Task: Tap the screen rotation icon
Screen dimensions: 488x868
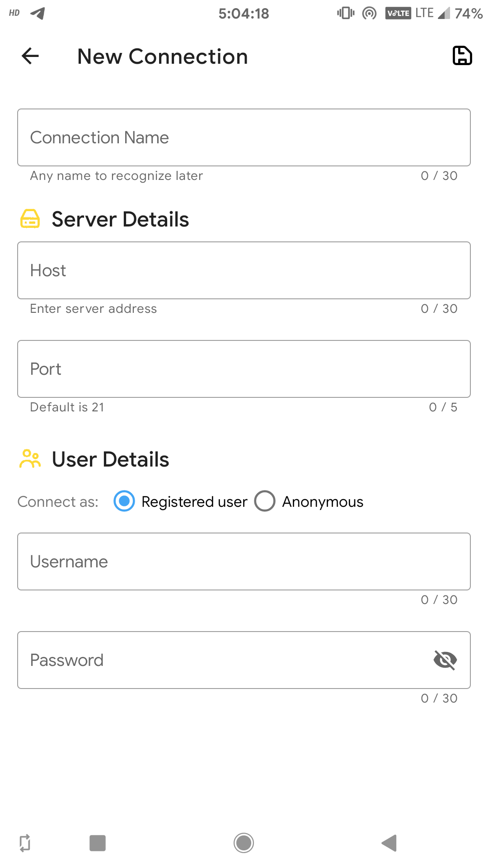Action: (25, 843)
